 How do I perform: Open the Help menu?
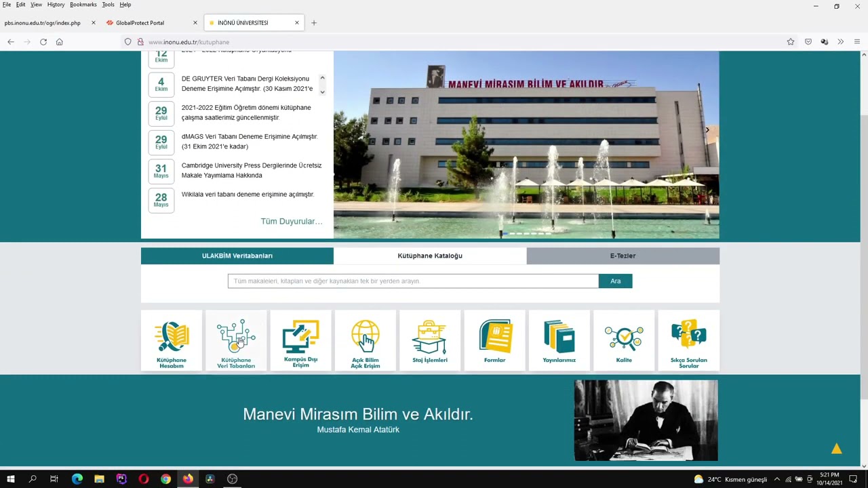[x=125, y=5]
